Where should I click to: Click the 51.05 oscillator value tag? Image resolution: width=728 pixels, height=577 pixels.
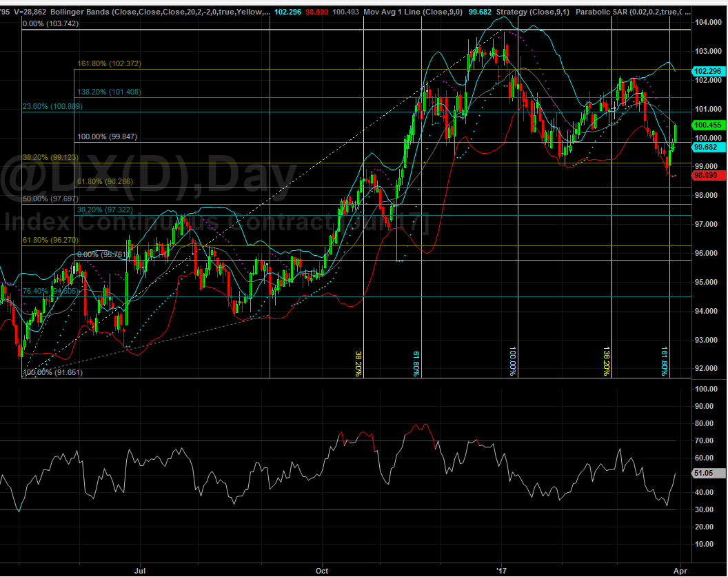coord(707,474)
